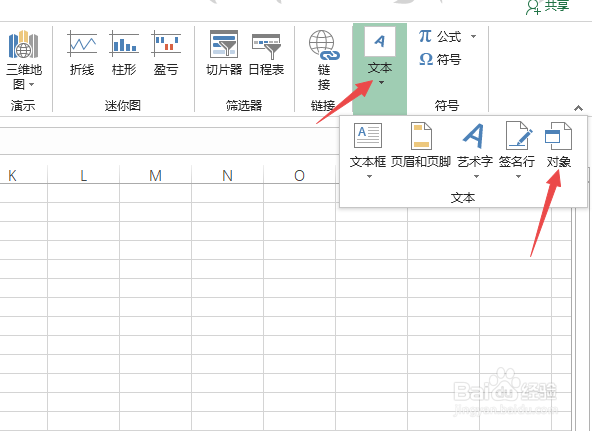This screenshot has width=592, height=431.
Task: Select column N header
Action: (227, 175)
